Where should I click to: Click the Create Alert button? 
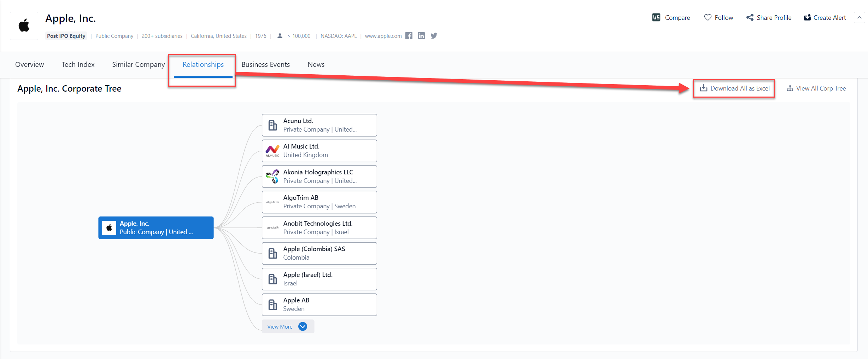pos(825,18)
